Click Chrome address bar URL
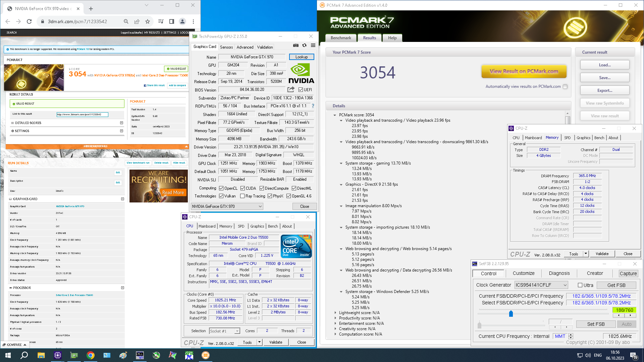The width and height of the screenshot is (644, 362). click(77, 21)
